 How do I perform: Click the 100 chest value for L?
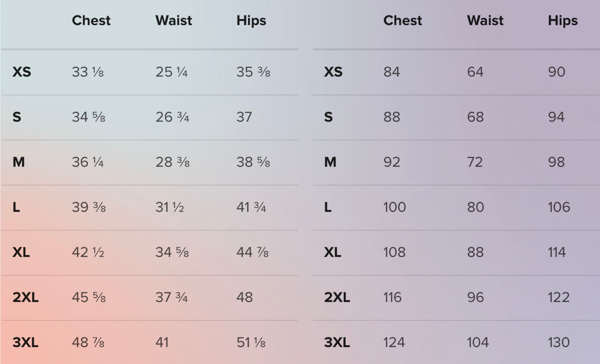394,207
